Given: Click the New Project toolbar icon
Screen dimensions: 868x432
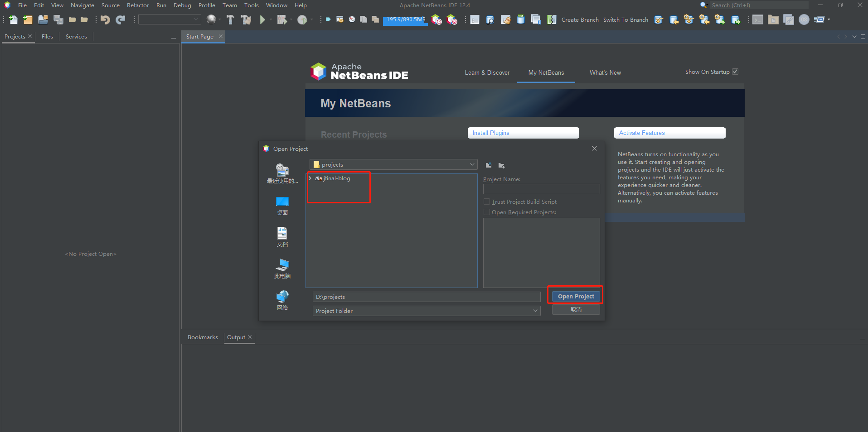Looking at the screenshot, I should (x=28, y=19).
